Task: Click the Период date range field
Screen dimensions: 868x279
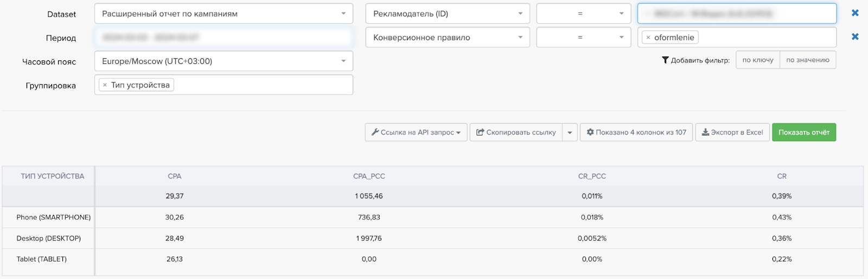Action: point(224,37)
